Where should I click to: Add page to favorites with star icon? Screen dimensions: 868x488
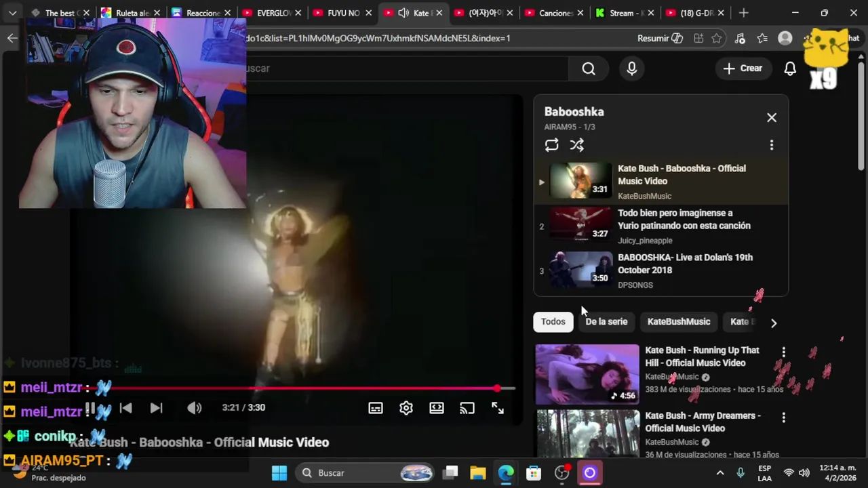pyautogui.click(x=717, y=39)
